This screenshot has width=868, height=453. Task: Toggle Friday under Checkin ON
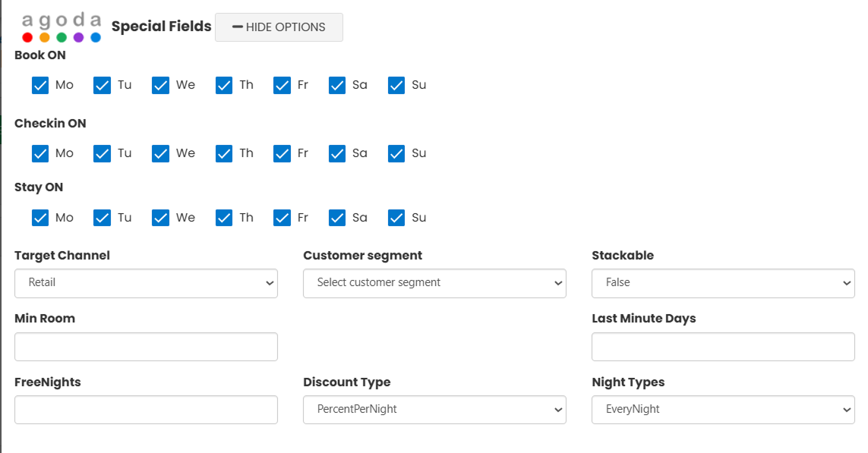tap(282, 153)
